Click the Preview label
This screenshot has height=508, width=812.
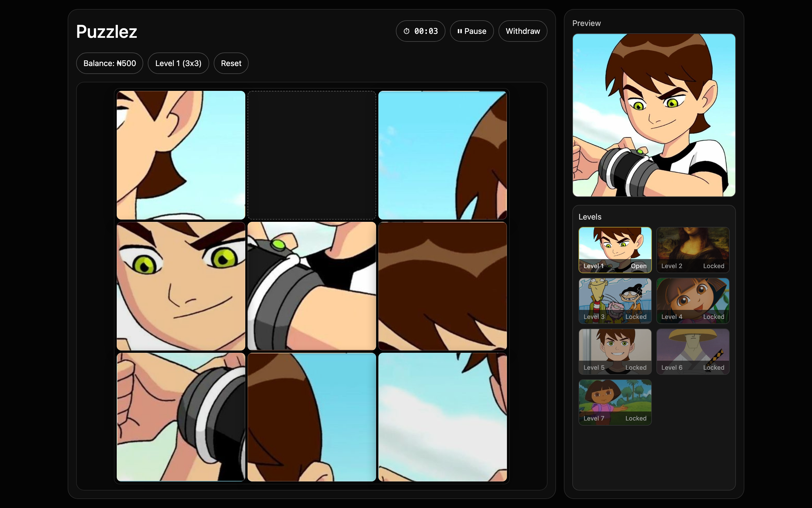[x=586, y=23]
